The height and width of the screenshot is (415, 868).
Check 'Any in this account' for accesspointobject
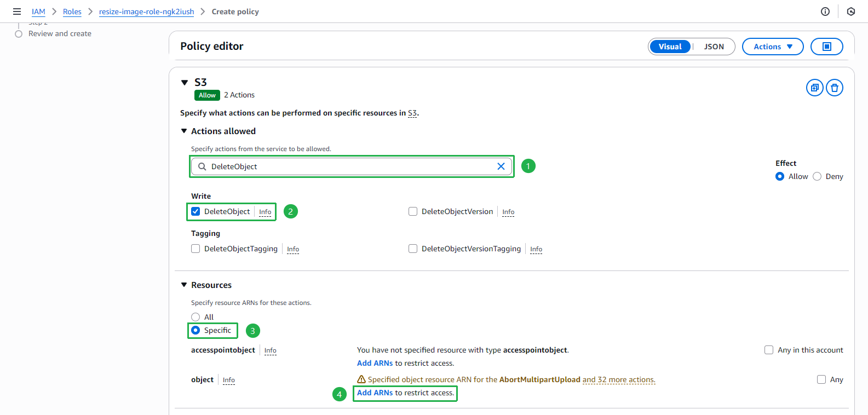[769, 350]
